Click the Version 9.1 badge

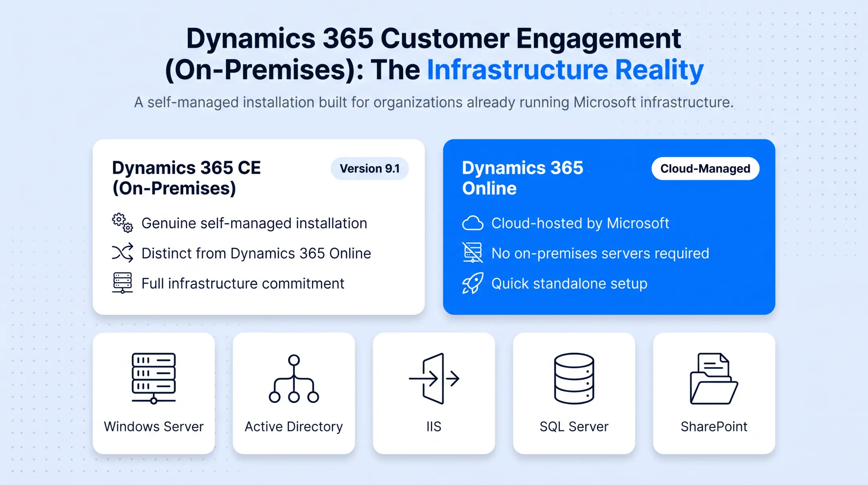[370, 169]
